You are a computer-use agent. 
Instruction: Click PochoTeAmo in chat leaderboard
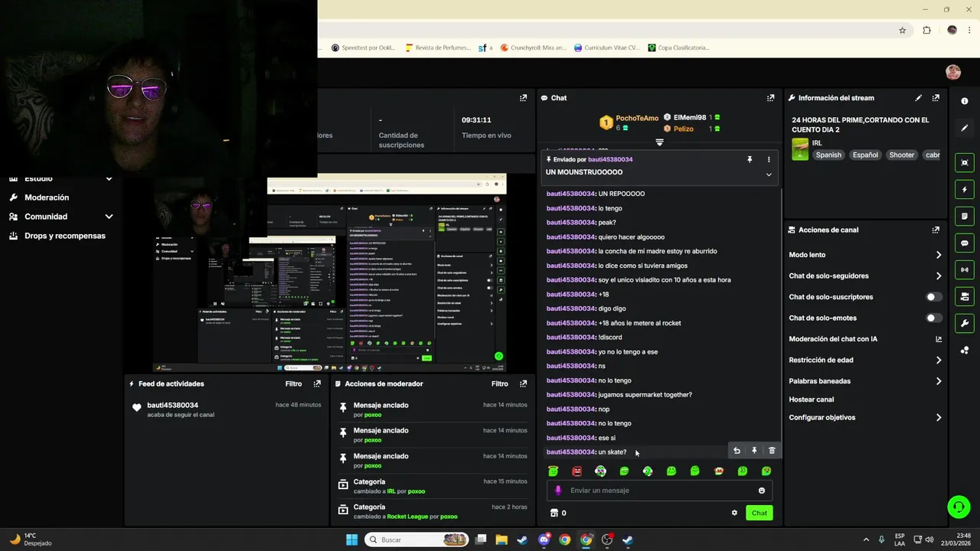point(637,118)
